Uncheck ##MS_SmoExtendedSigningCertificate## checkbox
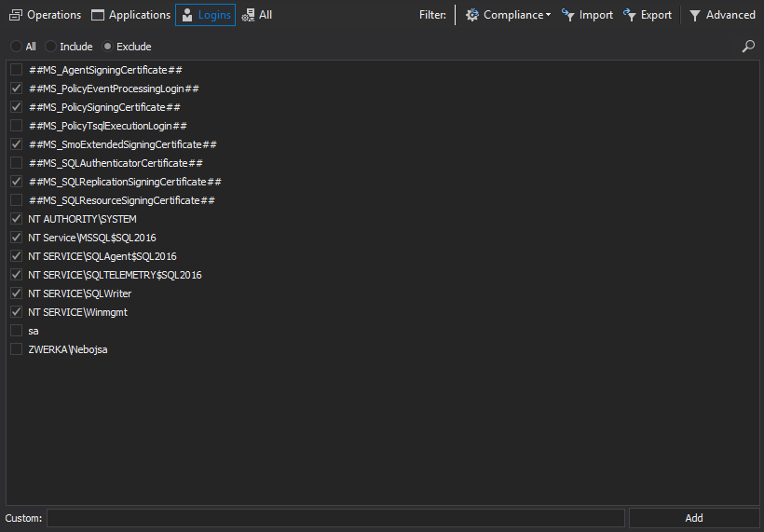This screenshot has height=532, width=764. coord(16,144)
